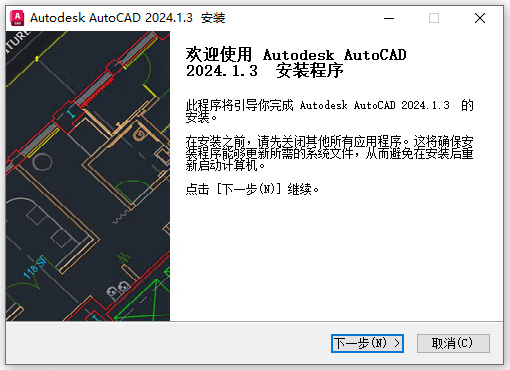Proceed with the 下一步(N) button
This screenshot has height=370, width=510.
(367, 343)
